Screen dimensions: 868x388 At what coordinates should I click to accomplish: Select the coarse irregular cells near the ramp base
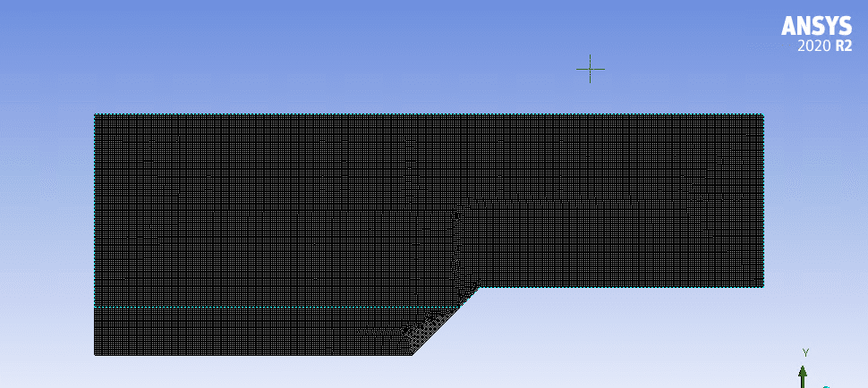coord(419,334)
